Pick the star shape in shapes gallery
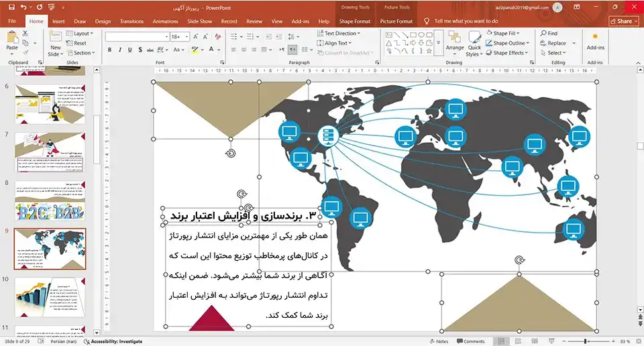Screen dimensions: 644x346 coord(429,51)
